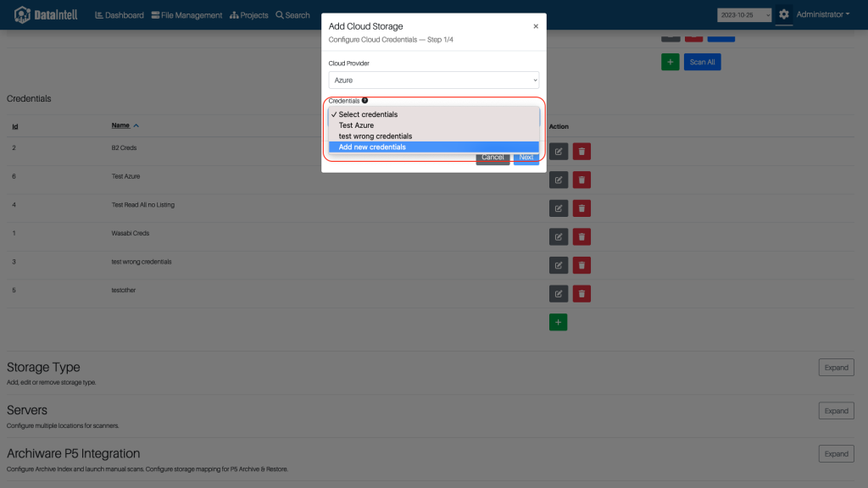Edit 'test wrong credentials' table row

pyautogui.click(x=559, y=265)
